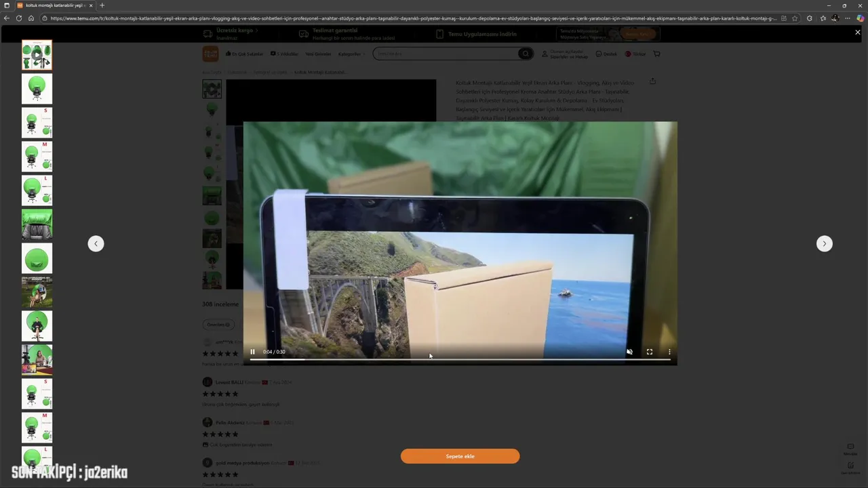Click the orange Sepete ekle button

(x=460, y=456)
